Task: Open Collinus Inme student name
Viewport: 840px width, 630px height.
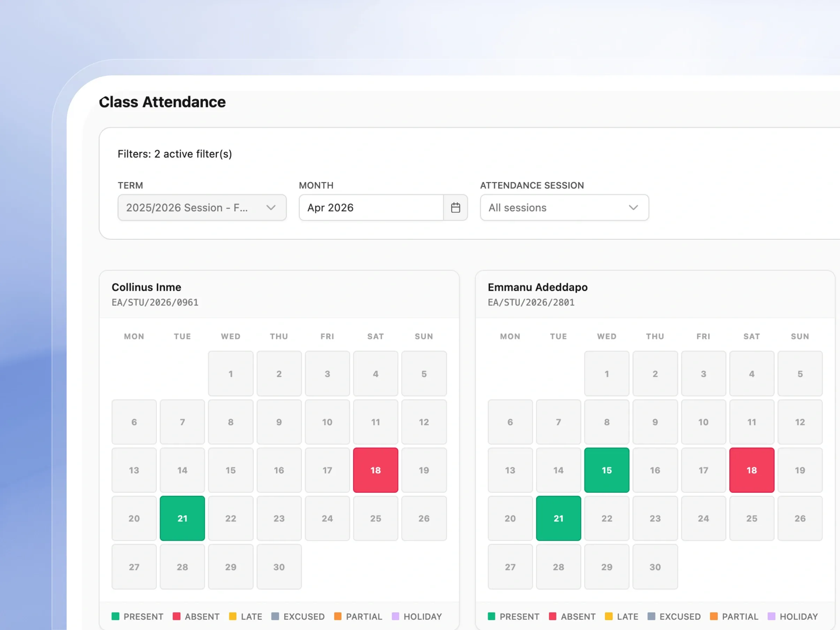Action: pos(146,287)
